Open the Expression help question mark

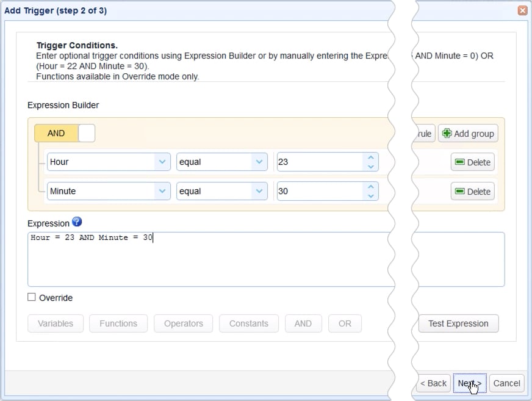click(x=76, y=223)
